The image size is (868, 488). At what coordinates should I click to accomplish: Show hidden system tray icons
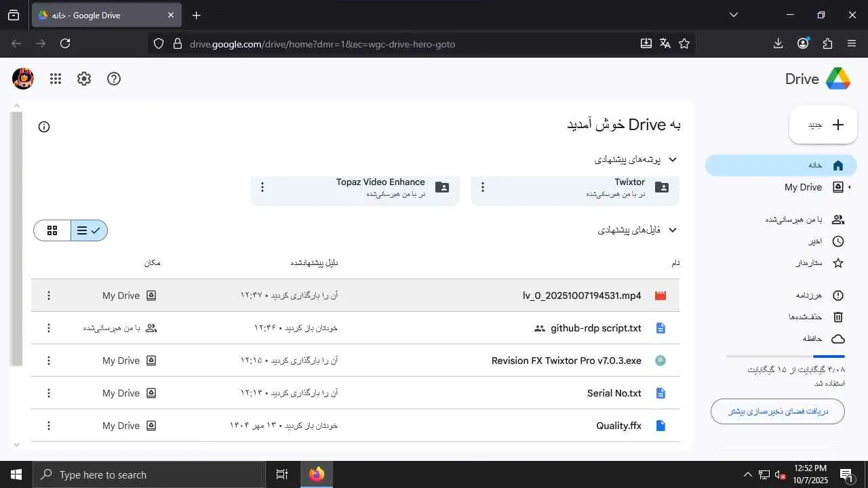click(x=748, y=474)
